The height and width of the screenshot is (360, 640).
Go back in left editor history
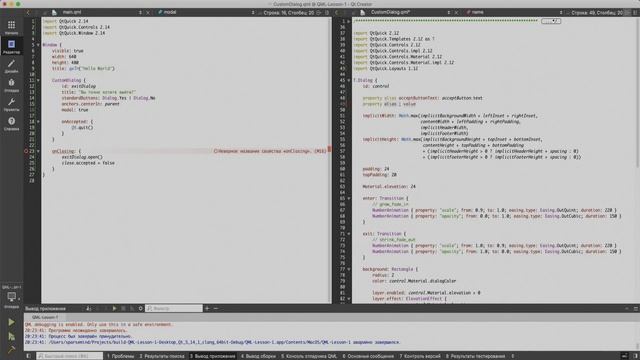point(28,13)
